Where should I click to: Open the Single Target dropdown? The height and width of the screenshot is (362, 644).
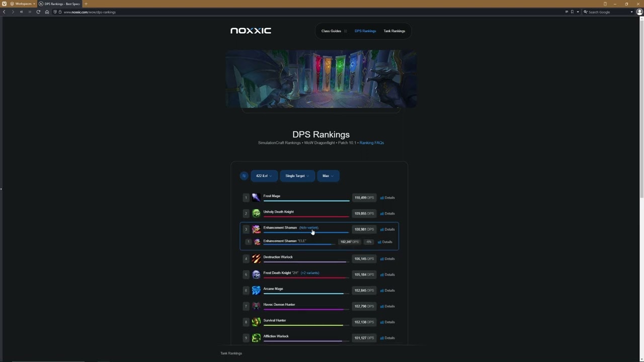pyautogui.click(x=297, y=175)
